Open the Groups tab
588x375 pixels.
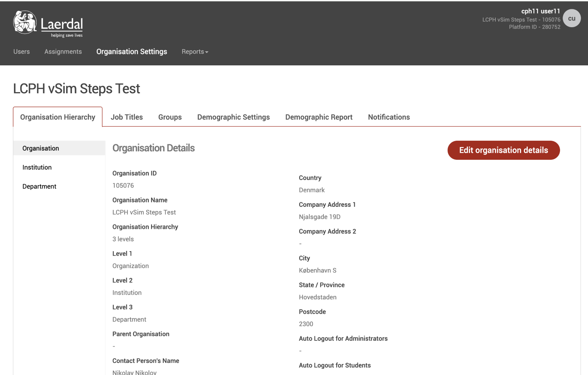(170, 117)
